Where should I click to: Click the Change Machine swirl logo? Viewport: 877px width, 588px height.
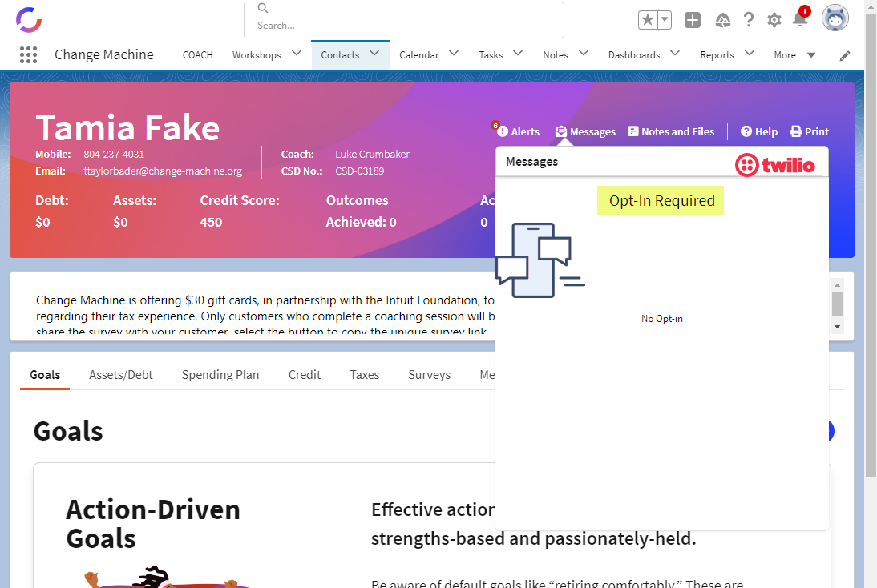pyautogui.click(x=29, y=19)
